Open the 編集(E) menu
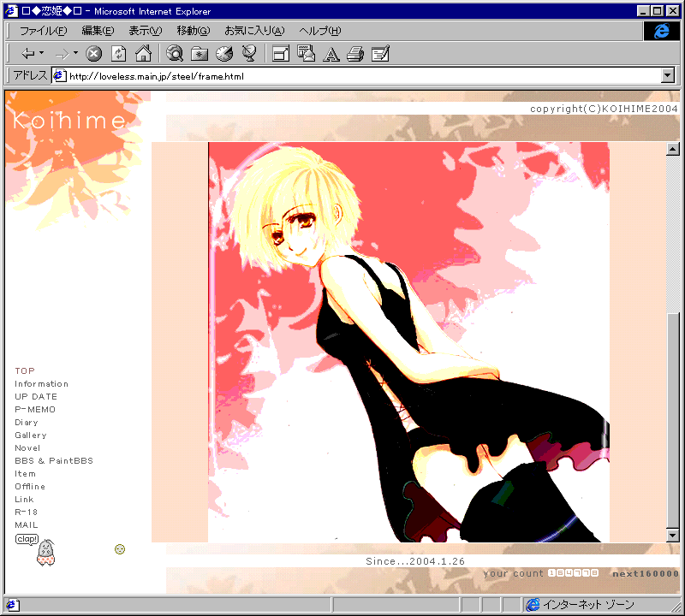 (x=98, y=31)
